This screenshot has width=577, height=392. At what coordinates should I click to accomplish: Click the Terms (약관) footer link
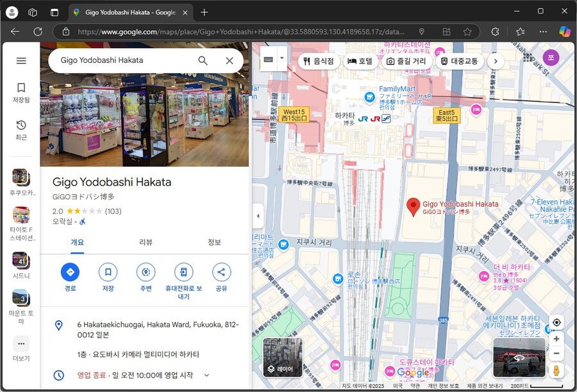(x=415, y=386)
